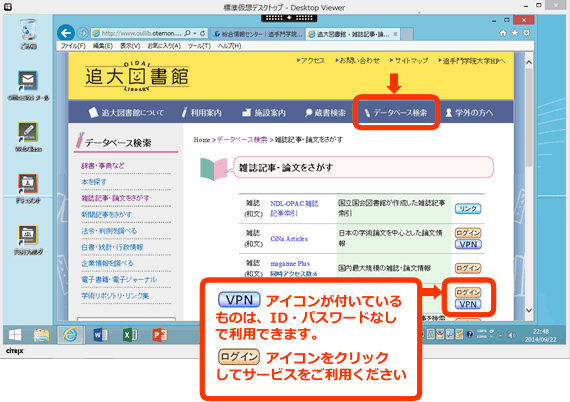The height and width of the screenshot is (402, 570).
Task: Click the VPN button for CiNii Articles
Action: 468,245
